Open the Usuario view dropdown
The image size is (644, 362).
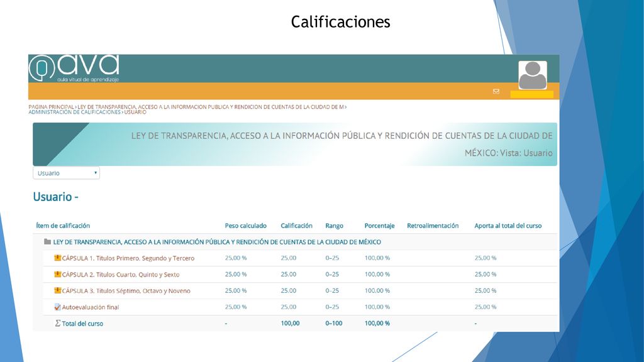pos(66,173)
